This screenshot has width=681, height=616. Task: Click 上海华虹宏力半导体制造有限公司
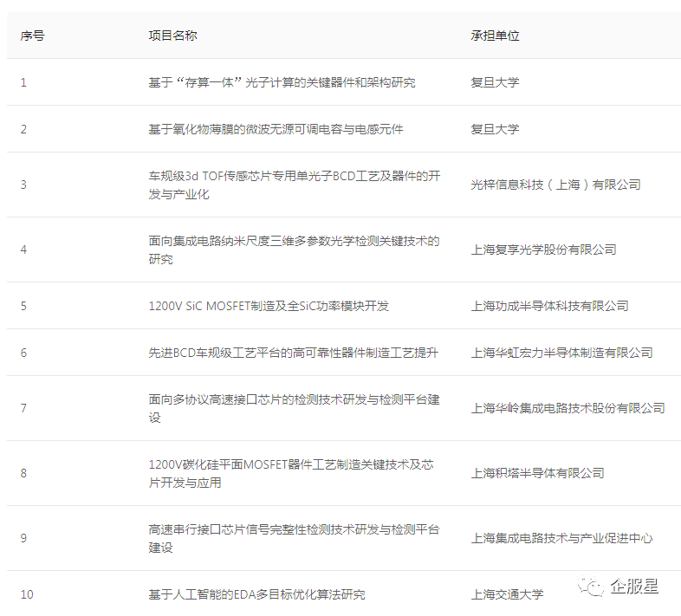(562, 353)
